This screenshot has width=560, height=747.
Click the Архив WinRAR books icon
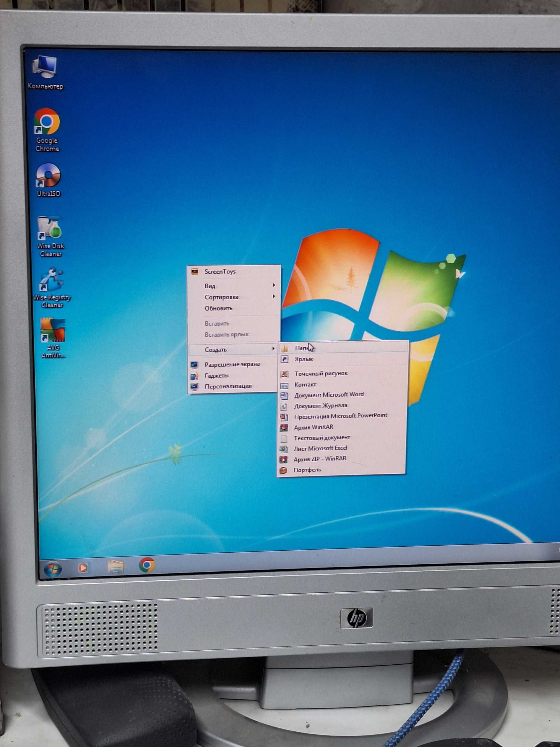pyautogui.click(x=284, y=428)
